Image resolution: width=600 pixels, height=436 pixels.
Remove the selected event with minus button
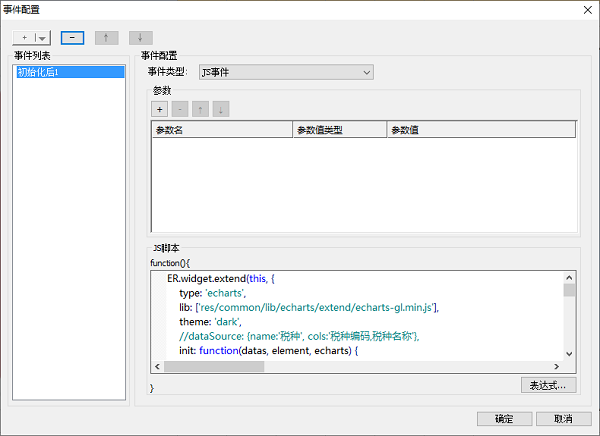[71, 38]
